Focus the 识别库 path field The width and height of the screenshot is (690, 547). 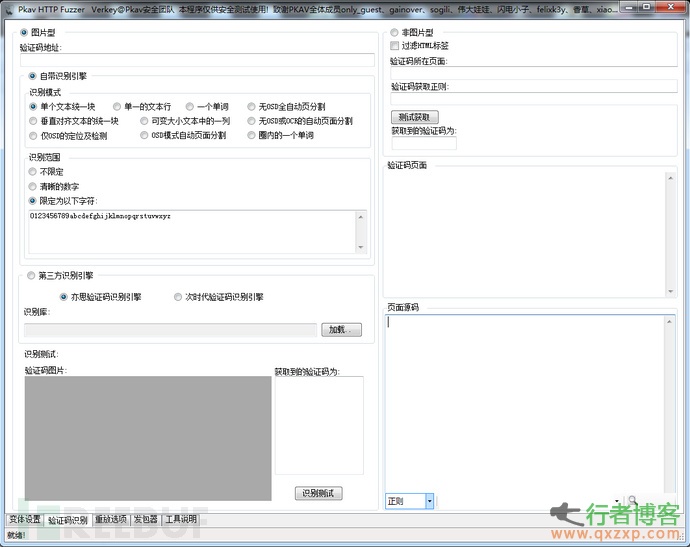click(x=170, y=330)
